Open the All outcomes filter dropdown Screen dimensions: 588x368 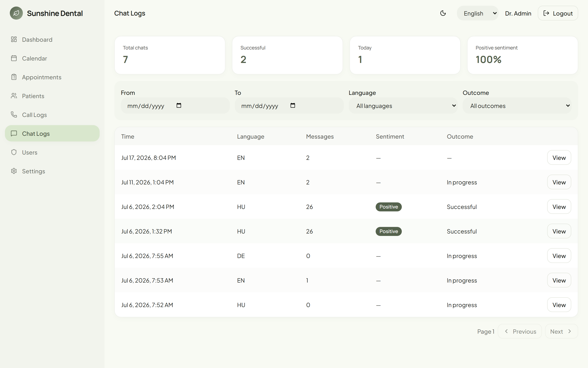click(517, 106)
